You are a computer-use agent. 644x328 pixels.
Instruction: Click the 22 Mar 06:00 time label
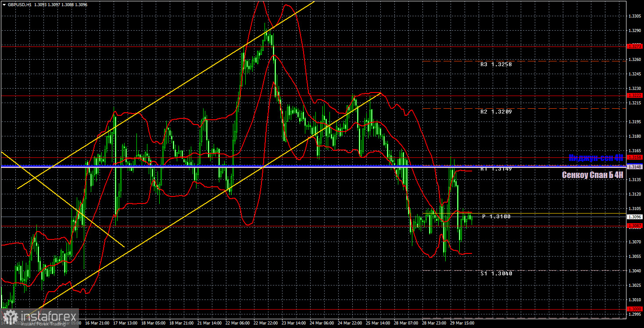238,323
